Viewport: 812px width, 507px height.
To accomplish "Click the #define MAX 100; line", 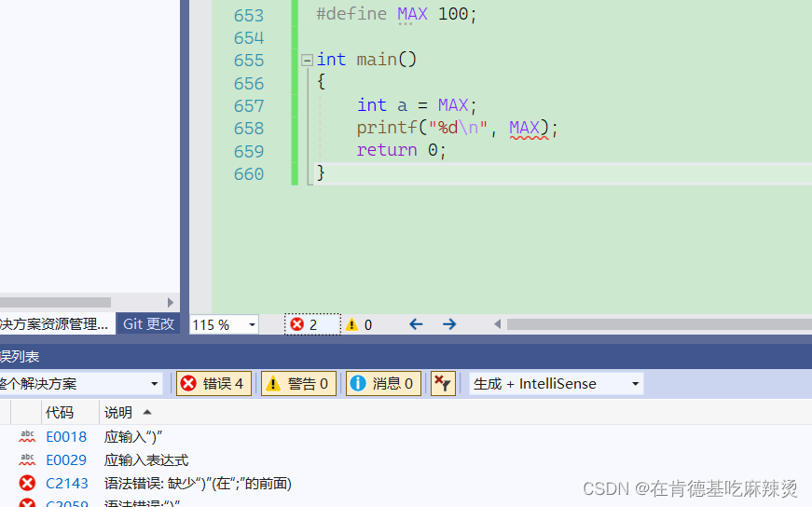I will point(396,15).
